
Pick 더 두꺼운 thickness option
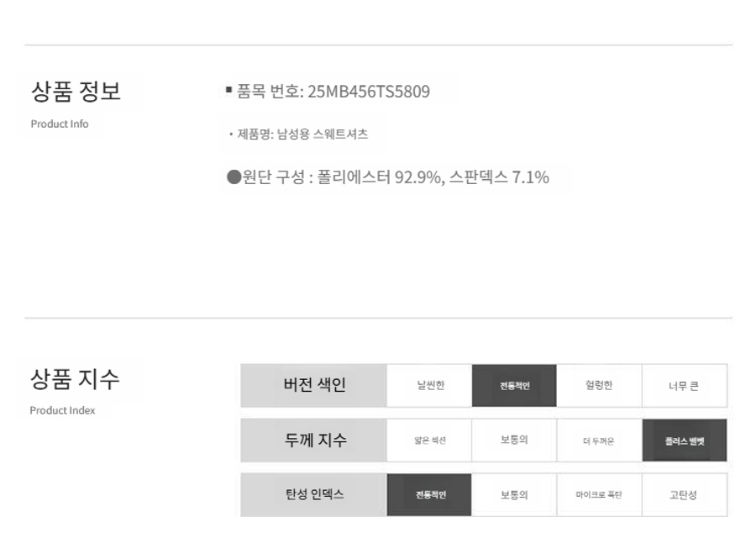[599, 441]
